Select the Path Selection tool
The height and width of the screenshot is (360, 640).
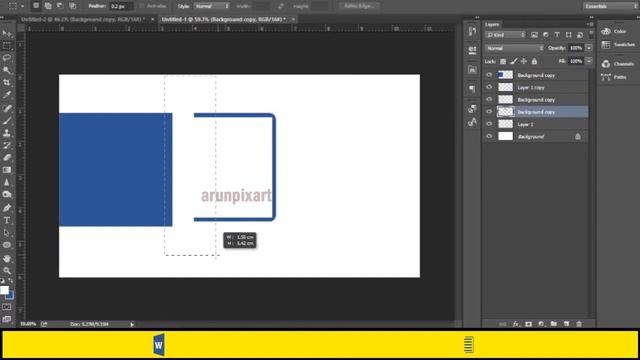pos(7,233)
